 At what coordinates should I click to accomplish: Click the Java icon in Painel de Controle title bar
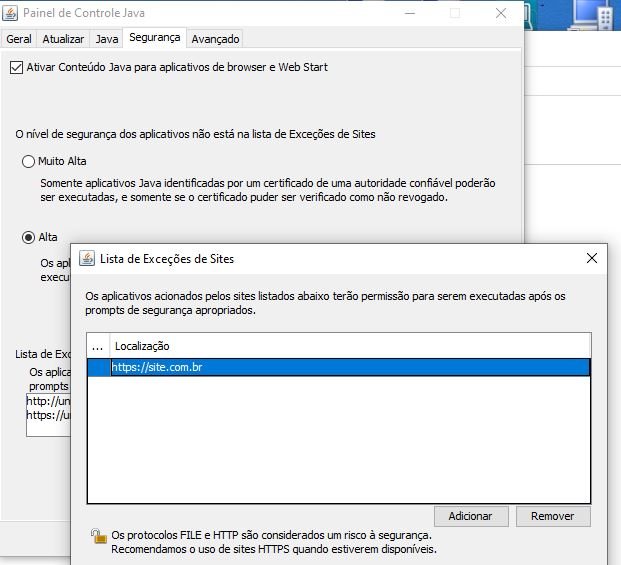(10, 13)
